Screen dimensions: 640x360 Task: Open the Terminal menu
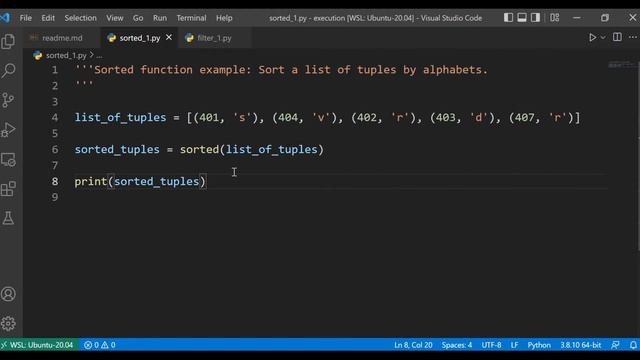pyautogui.click(x=191, y=18)
